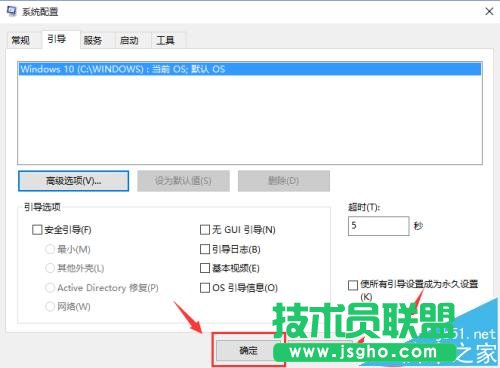This screenshot has height=368, width=500.
Task: Click the 设为默认值(S) button
Action: pyautogui.click(x=183, y=181)
